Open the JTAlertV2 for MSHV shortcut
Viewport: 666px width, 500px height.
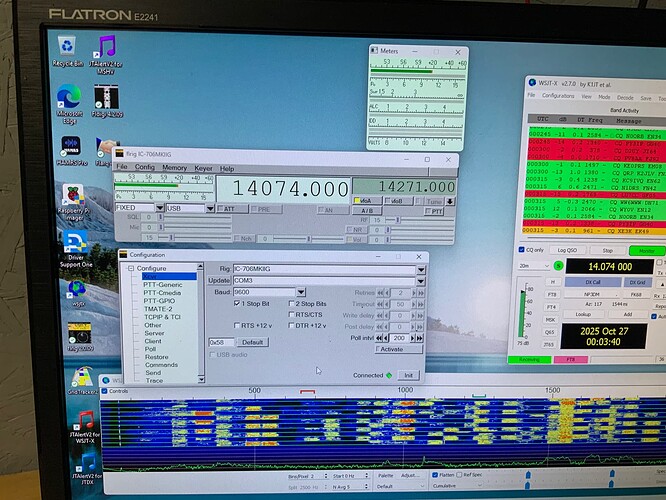coord(106,50)
